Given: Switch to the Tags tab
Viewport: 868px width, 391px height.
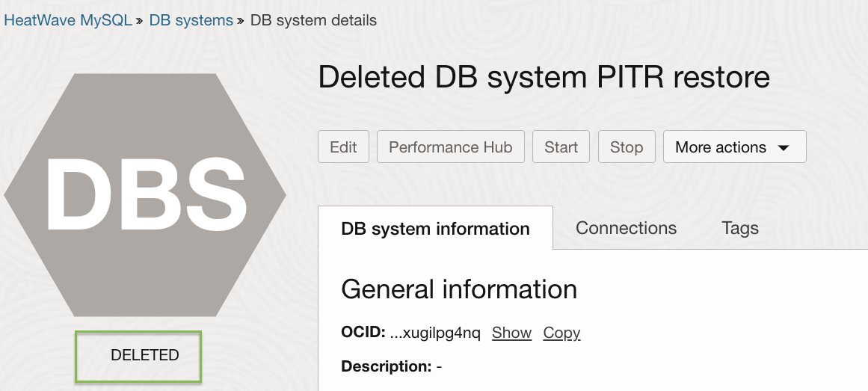Looking at the screenshot, I should point(740,228).
